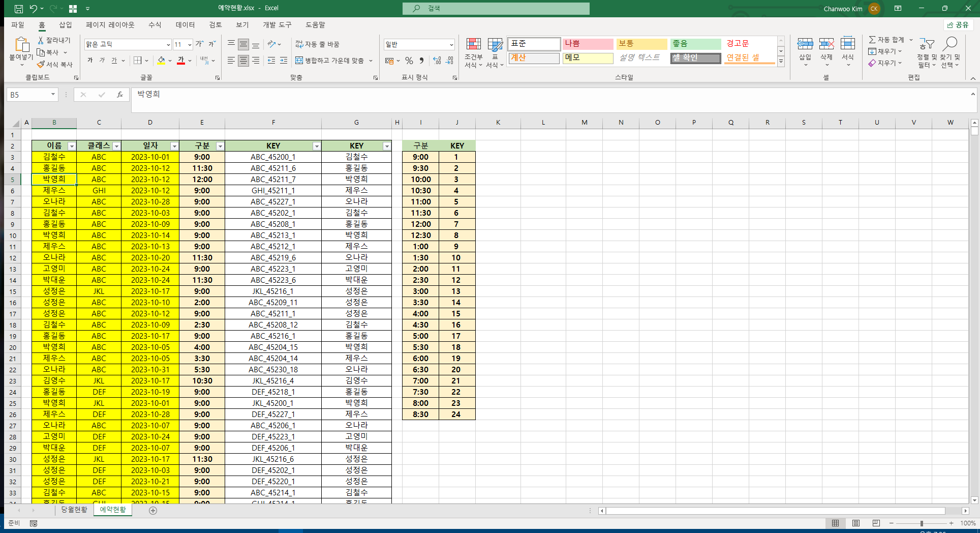
Task: Open the font name dropdown (맑은 고딕)
Action: (x=168, y=44)
